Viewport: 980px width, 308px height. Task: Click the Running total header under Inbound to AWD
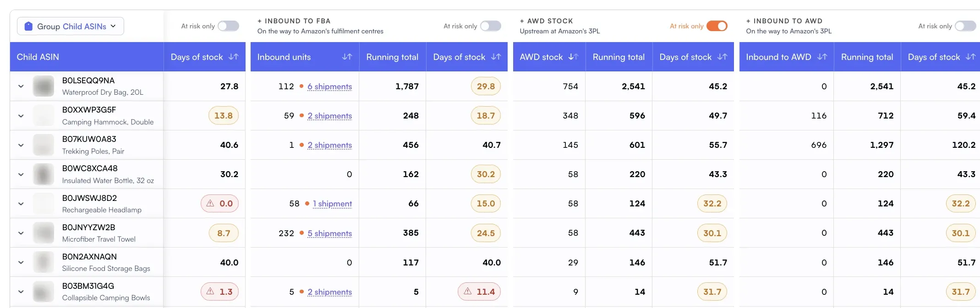[867, 57]
